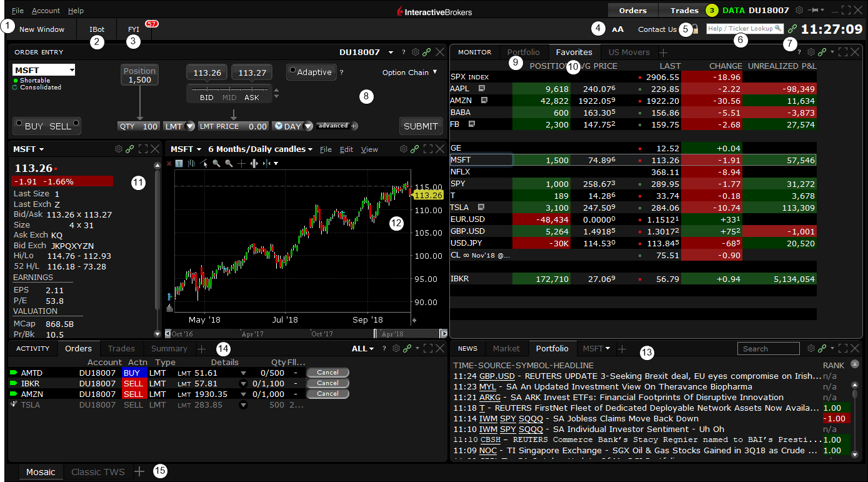Click the red X in the chart toolbar
868x482 pixels.
coord(169,163)
